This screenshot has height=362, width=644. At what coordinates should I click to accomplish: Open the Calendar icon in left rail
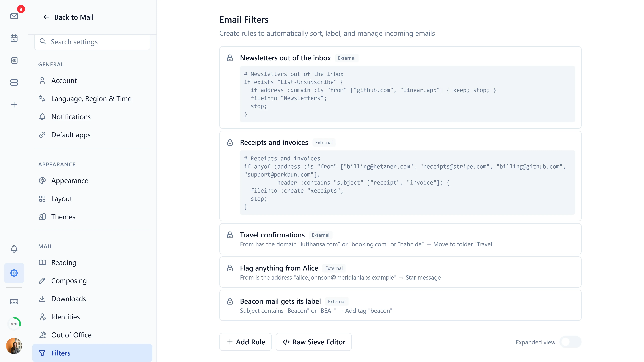(14, 38)
